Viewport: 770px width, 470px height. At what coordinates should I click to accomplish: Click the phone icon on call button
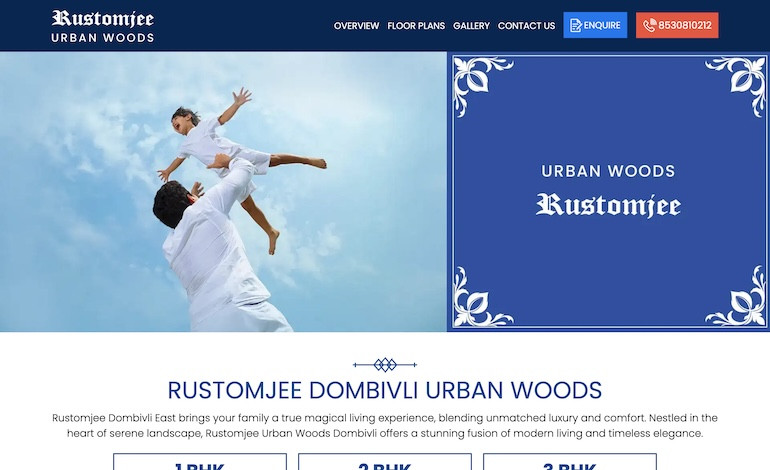[650, 25]
